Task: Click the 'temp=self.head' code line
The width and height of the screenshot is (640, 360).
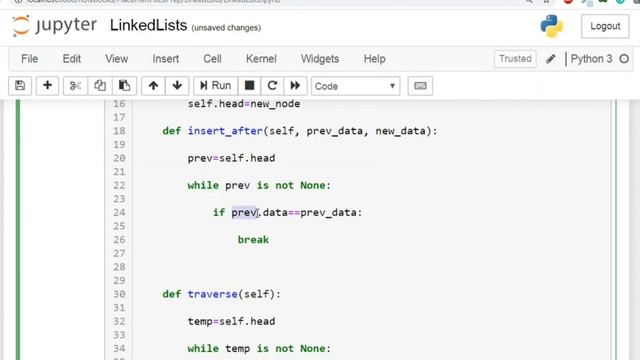Action: pos(231,322)
